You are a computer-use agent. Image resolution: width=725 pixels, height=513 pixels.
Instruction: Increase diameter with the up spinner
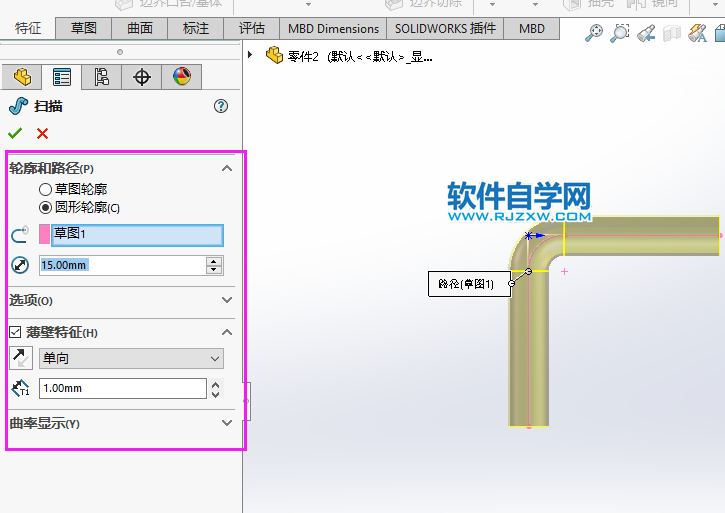point(214,261)
